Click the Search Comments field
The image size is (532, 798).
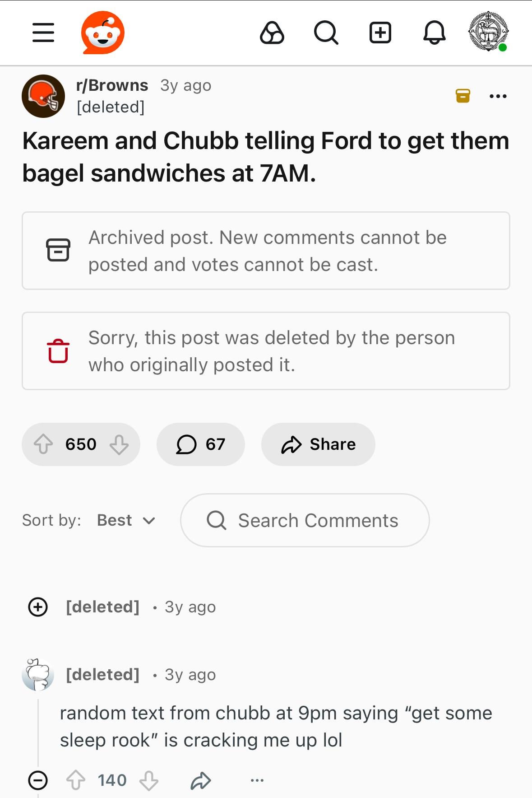tap(305, 520)
